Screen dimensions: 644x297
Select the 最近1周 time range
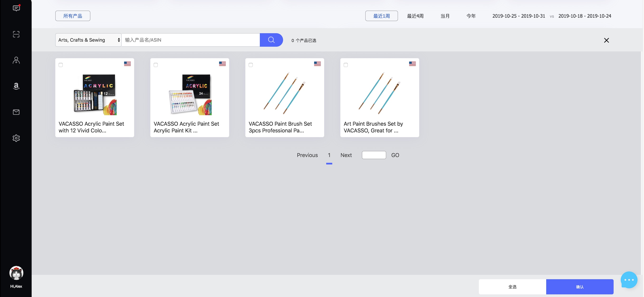pos(381,16)
